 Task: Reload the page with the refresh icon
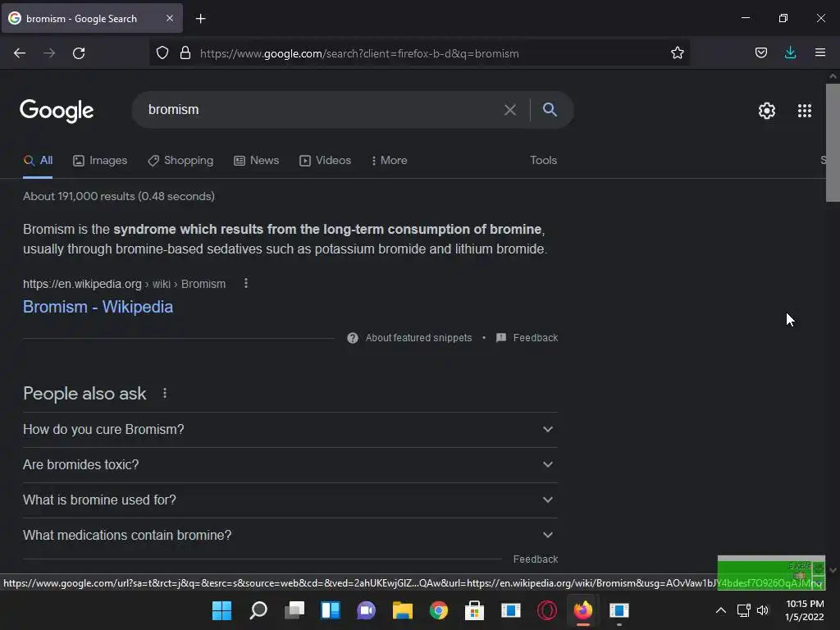[79, 53]
